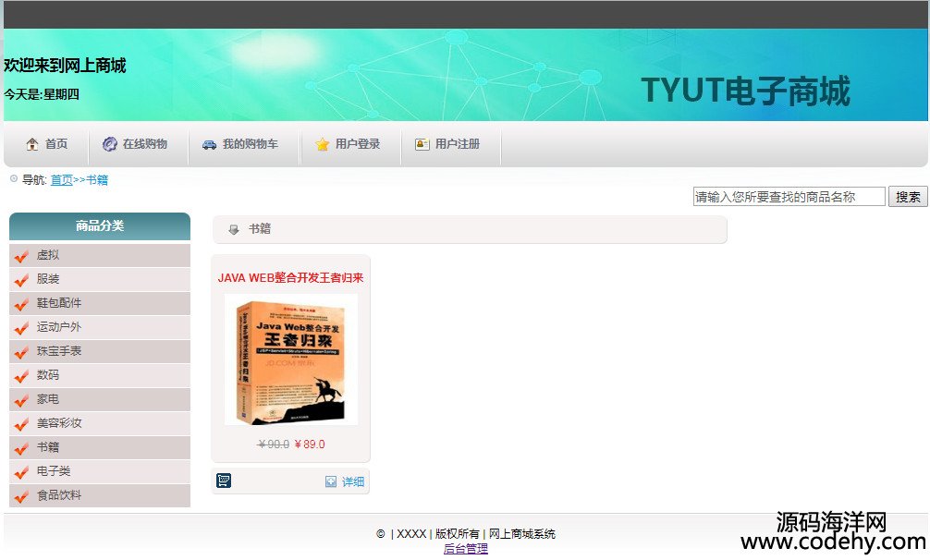
Task: Select the 美容彩妆 category
Action: pos(59,422)
